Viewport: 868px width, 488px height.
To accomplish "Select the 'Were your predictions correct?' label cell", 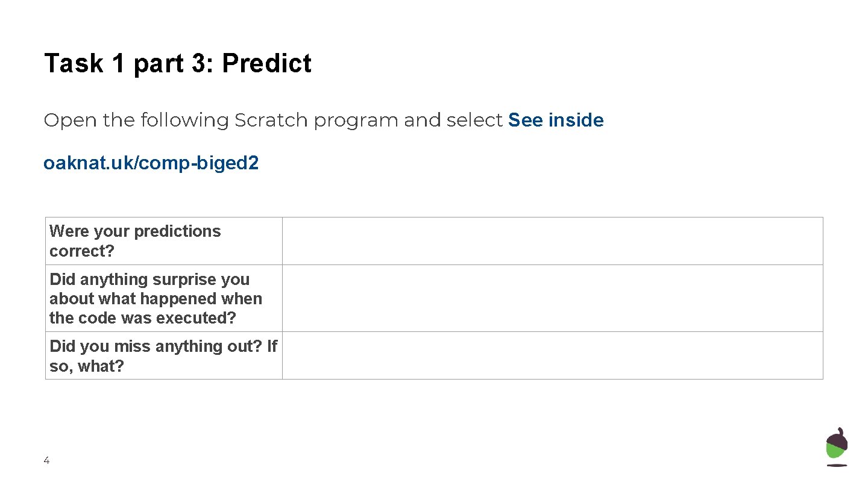I will click(164, 241).
